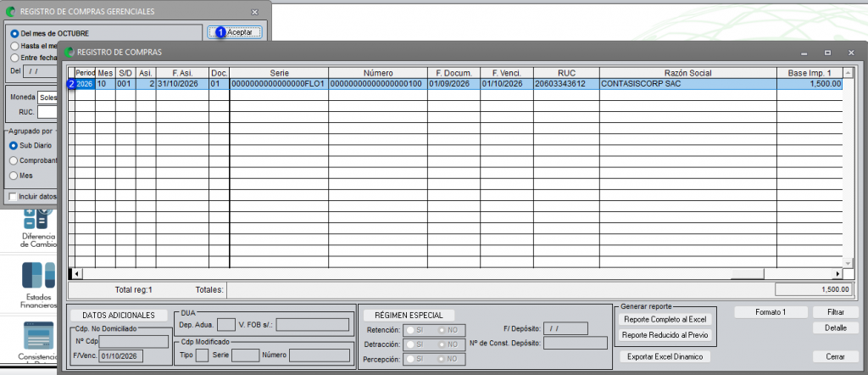The width and height of the screenshot is (868, 375).
Task: Click the F/ Depósito date field
Action: [x=565, y=329]
